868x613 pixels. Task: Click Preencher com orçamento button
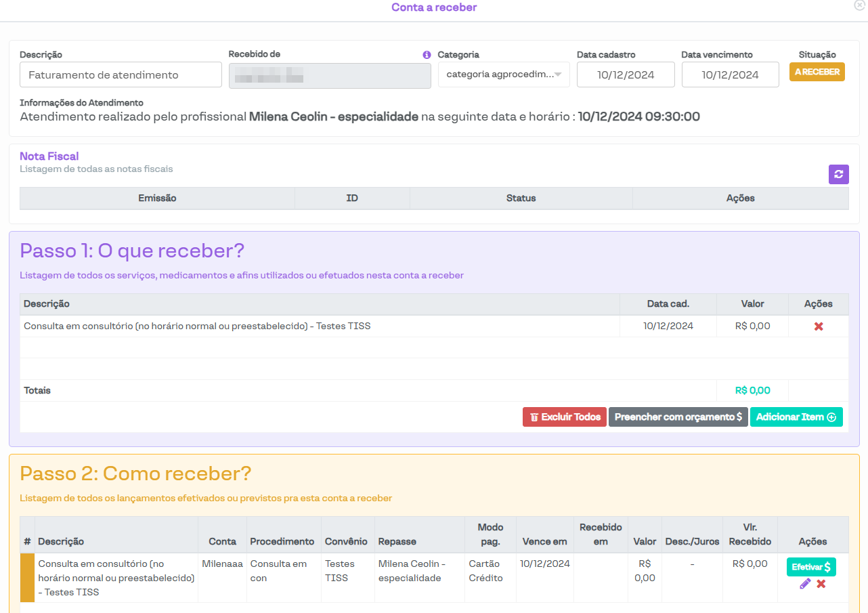(678, 417)
